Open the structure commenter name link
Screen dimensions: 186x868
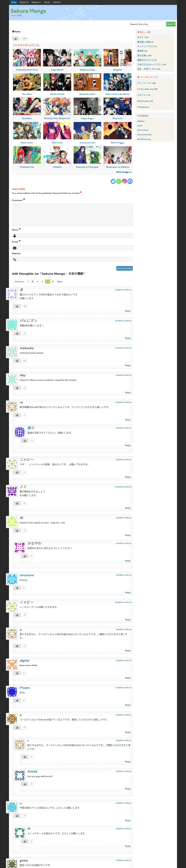27,575
